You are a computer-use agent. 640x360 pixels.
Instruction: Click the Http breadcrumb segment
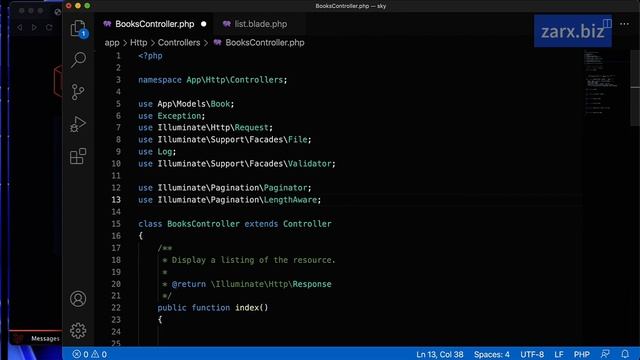pos(138,42)
